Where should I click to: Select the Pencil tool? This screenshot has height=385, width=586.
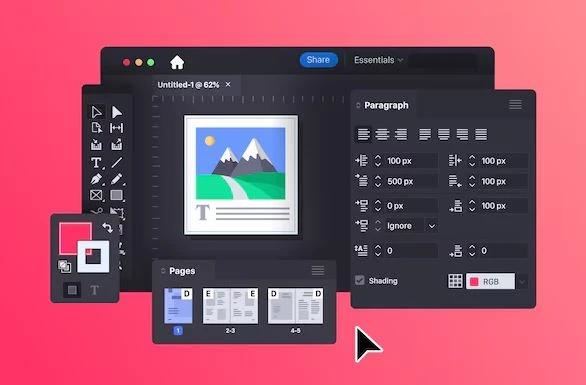click(117, 179)
